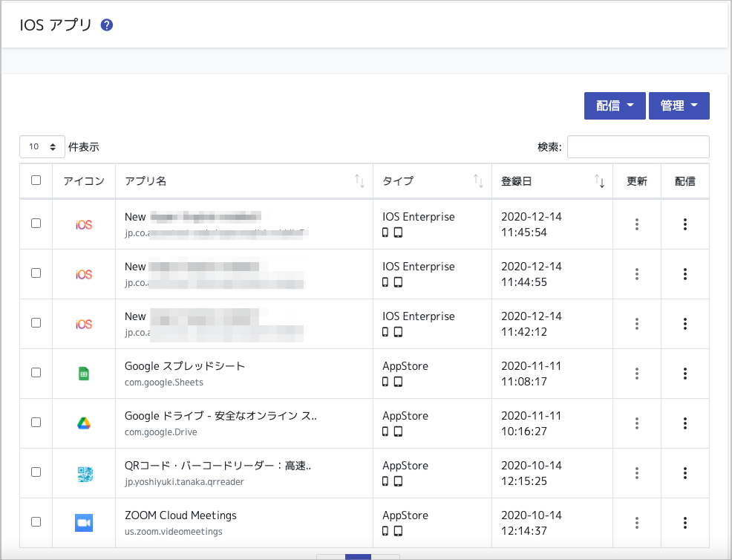Open 更新 menu for the 11:44:55 row
The width and height of the screenshot is (732, 560).
[x=637, y=274]
